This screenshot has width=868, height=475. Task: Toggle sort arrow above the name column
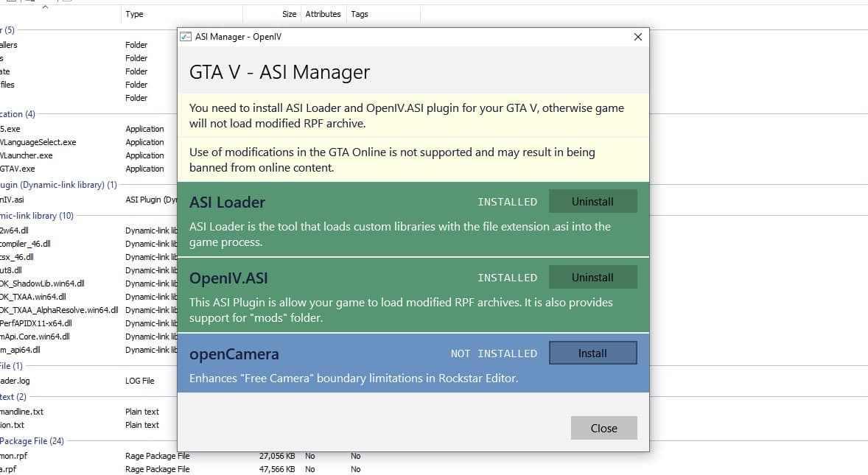pos(44,7)
